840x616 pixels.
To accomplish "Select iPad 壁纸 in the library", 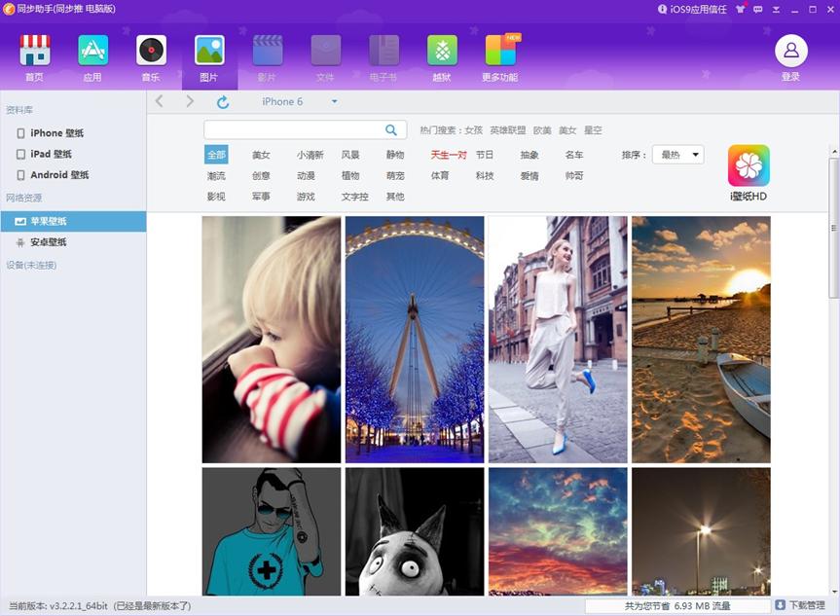I will (x=51, y=154).
